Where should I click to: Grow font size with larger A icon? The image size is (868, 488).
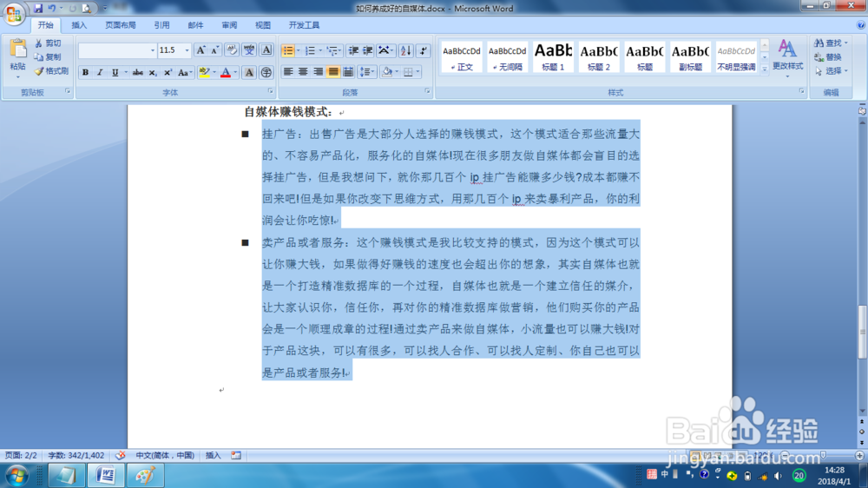(201, 50)
